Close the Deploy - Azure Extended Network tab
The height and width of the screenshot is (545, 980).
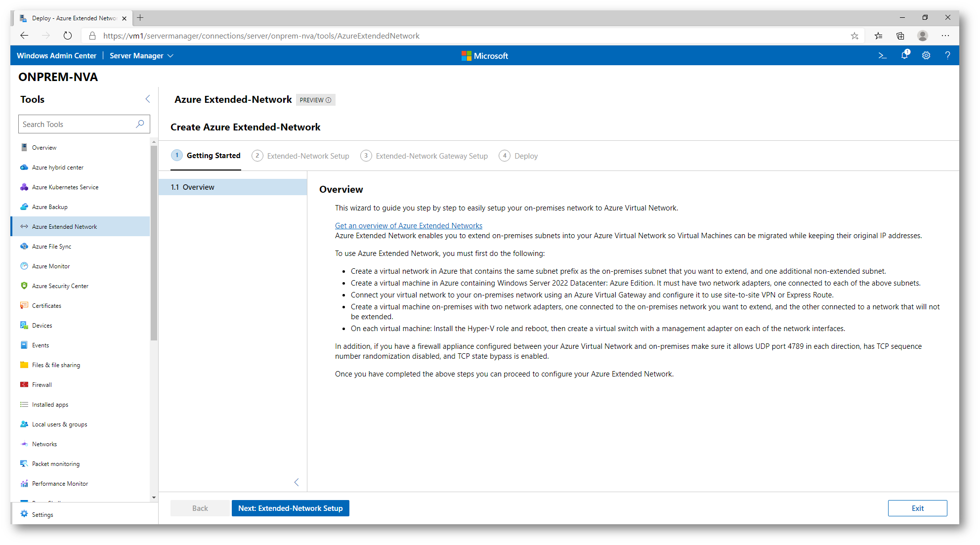pyautogui.click(x=124, y=18)
